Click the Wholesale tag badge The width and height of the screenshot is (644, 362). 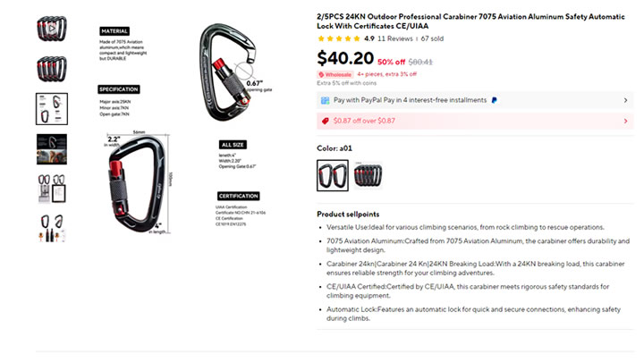tap(335, 75)
